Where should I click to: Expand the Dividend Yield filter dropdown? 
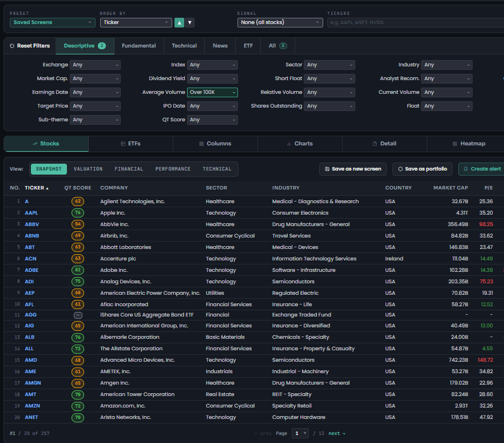(212, 79)
